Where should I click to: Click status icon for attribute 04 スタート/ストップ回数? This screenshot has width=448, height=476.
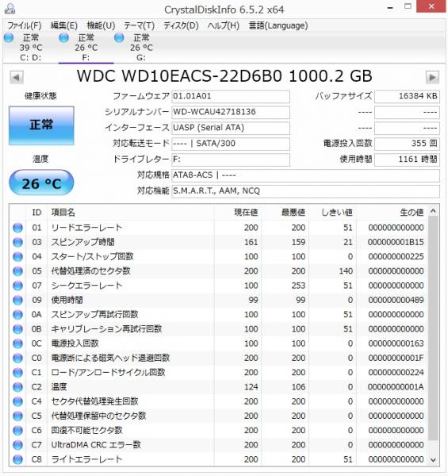(18, 257)
